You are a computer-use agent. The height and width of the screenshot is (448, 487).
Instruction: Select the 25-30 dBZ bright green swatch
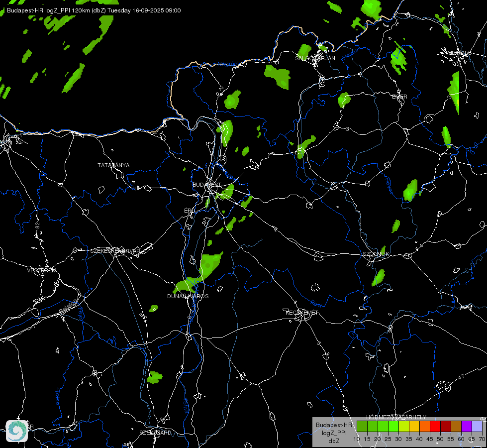point(393,426)
